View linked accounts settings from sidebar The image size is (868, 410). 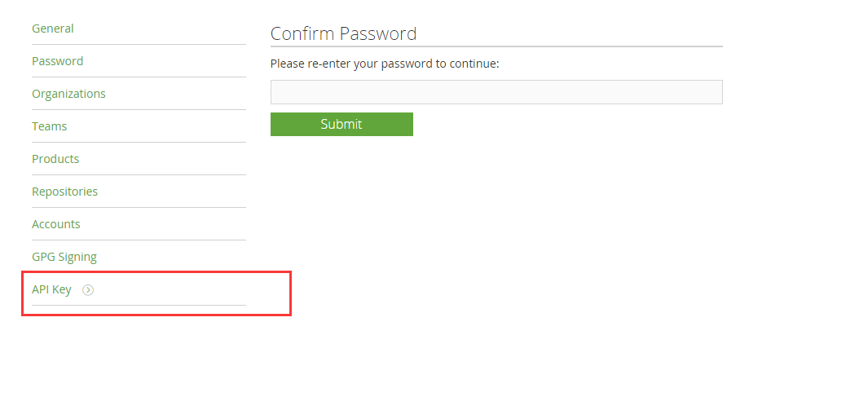(x=56, y=224)
